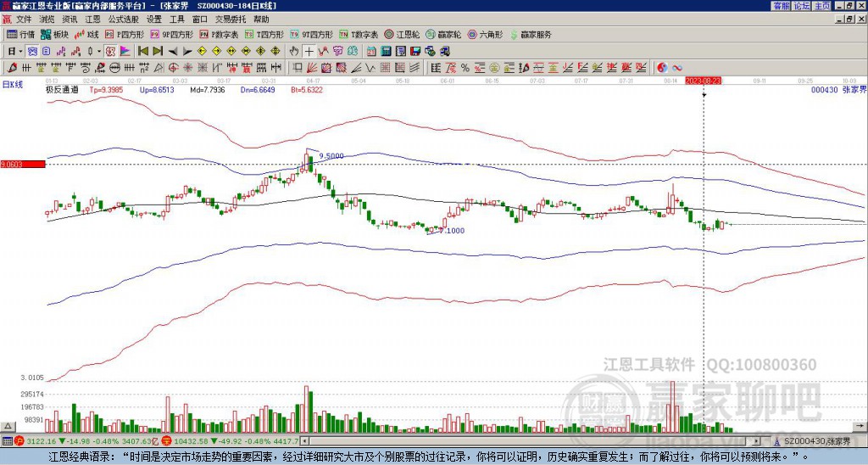Select the circle target drawing tool

click(173, 68)
